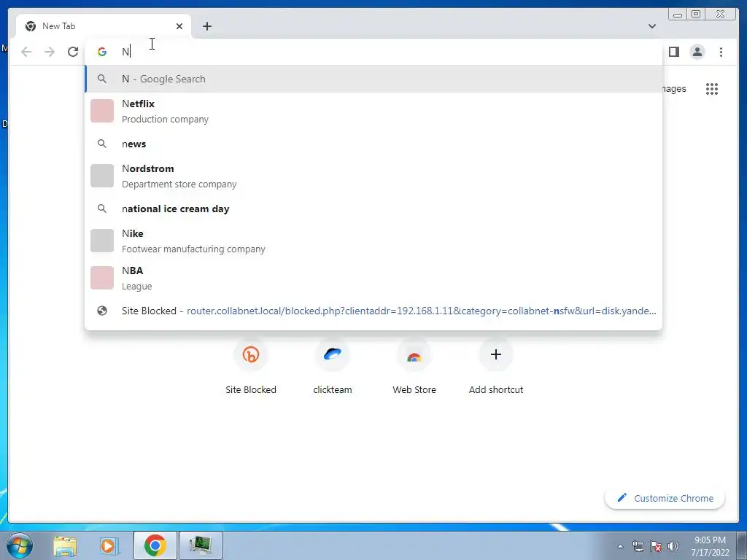Image resolution: width=747 pixels, height=560 pixels.
Task: Show hidden tray icons arrow
Action: point(620,546)
